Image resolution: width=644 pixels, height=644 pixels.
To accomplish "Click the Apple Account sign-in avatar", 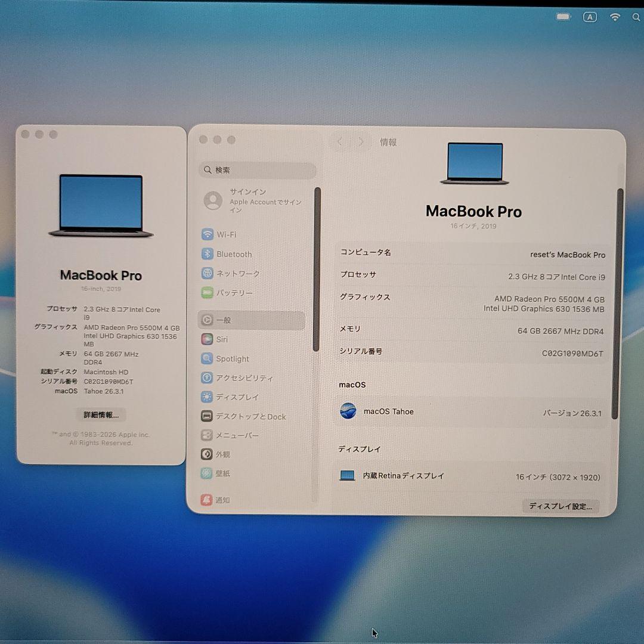I will [213, 200].
